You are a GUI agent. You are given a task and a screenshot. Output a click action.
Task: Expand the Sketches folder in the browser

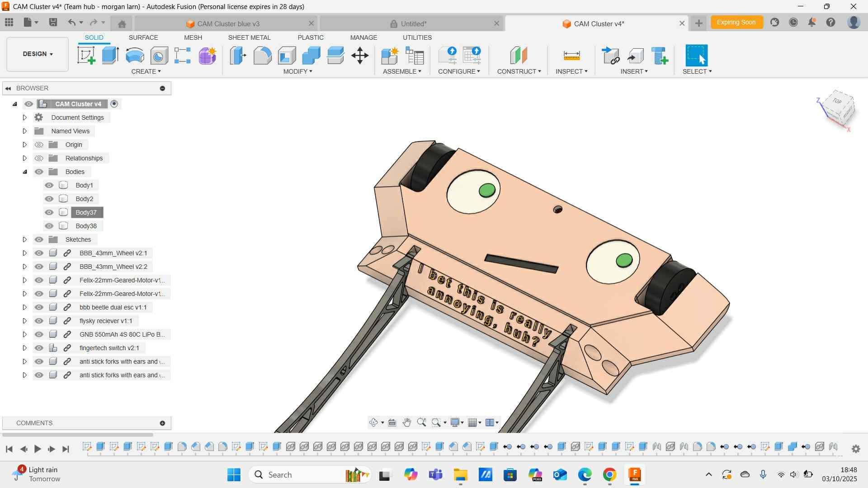pyautogui.click(x=25, y=239)
